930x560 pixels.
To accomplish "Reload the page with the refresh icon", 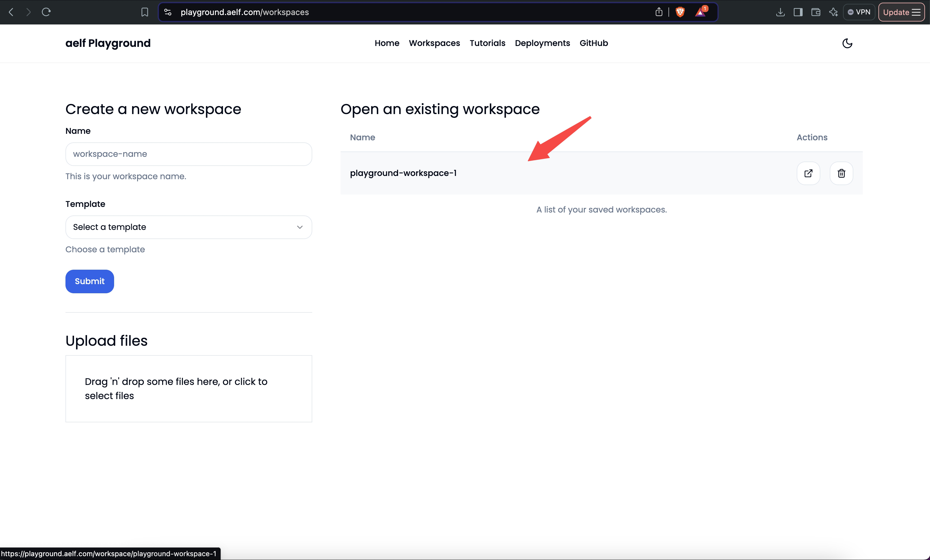I will (46, 12).
